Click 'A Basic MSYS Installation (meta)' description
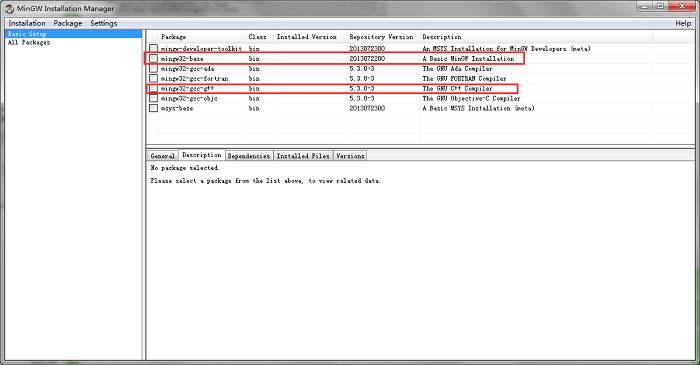 tap(478, 108)
